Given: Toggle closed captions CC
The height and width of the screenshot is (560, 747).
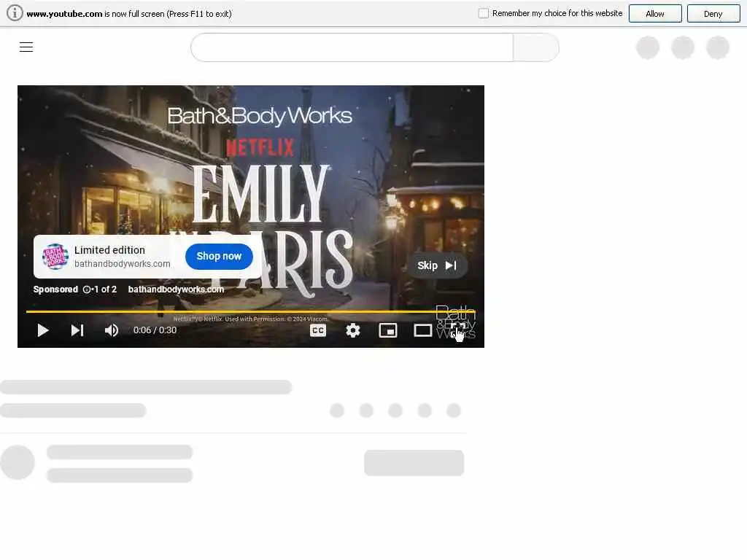Looking at the screenshot, I should (x=318, y=330).
